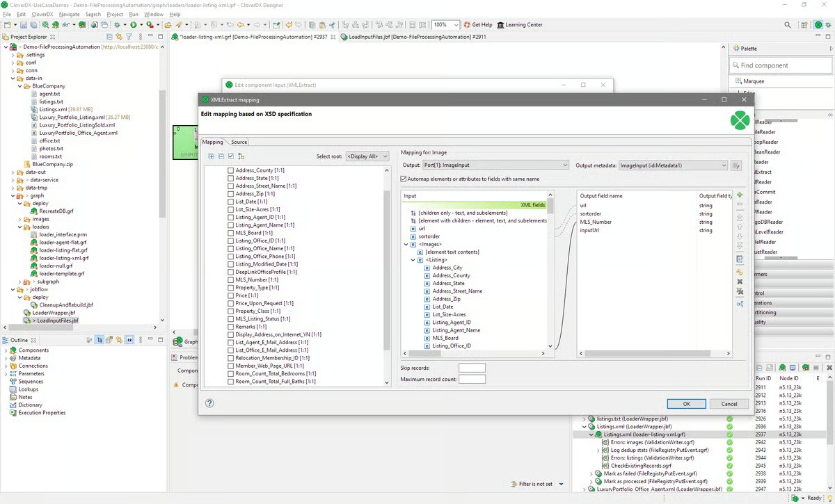This screenshot has height=504, width=835.
Task: Select the Mapping tab in mapping dialog
Action: click(213, 142)
